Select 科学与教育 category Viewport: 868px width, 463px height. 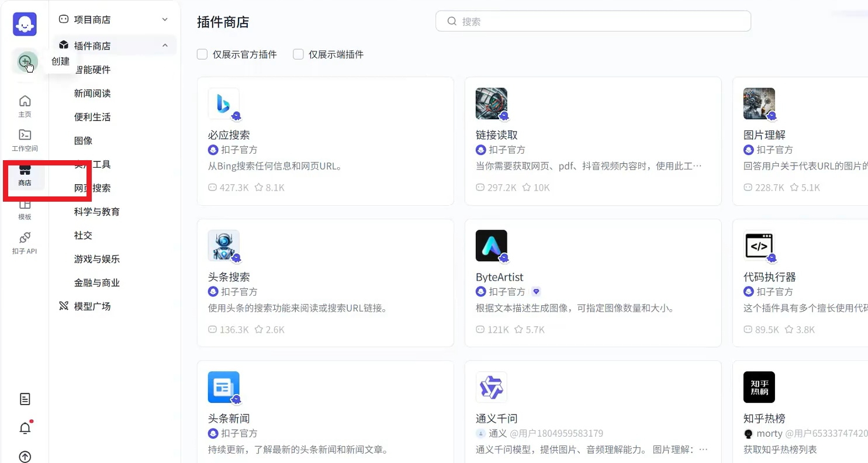click(x=97, y=212)
